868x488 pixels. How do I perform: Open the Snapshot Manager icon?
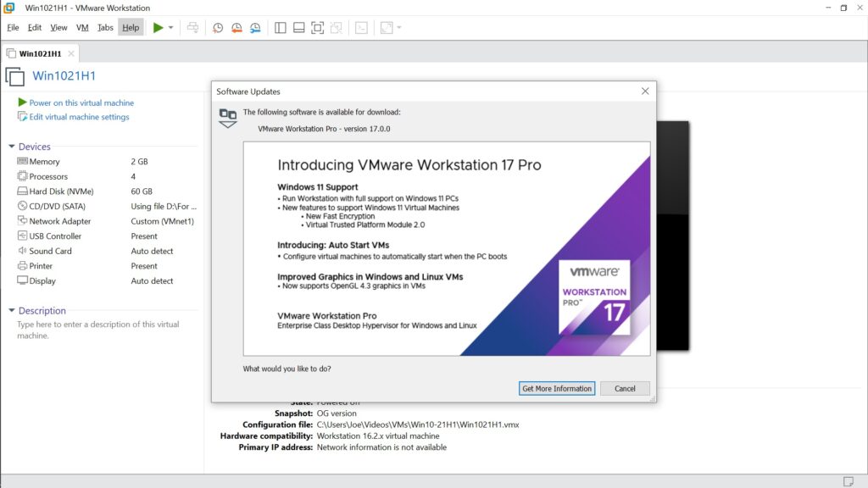[x=255, y=27]
